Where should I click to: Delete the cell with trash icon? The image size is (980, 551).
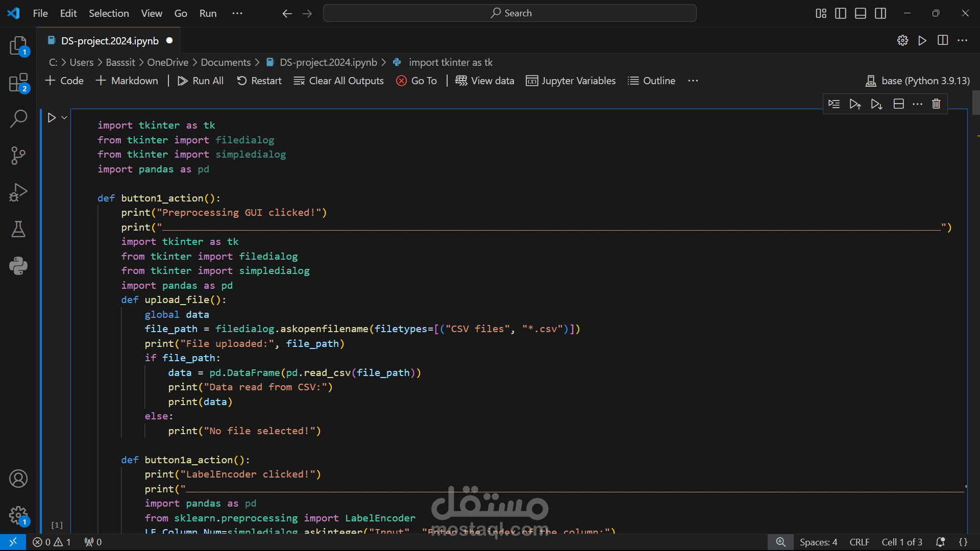coord(936,104)
